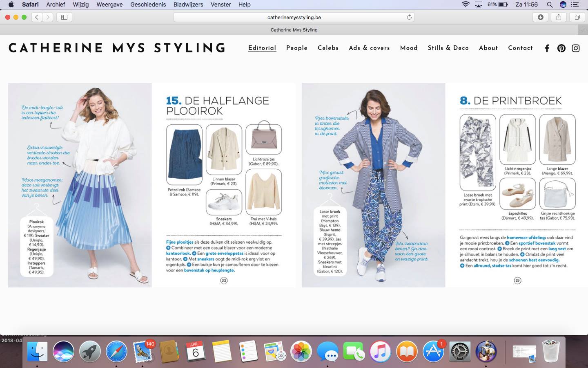
Task: Open Spotlight search in menu bar
Action: pos(550,4)
